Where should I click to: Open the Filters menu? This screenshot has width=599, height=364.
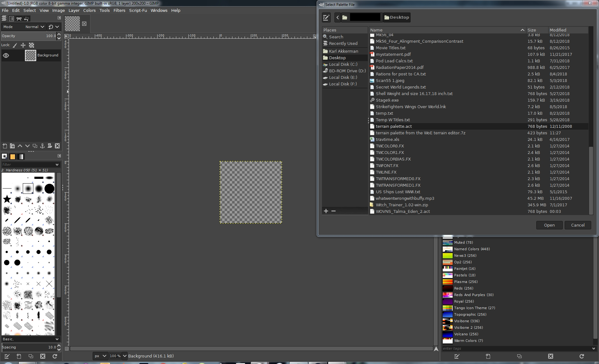(119, 10)
